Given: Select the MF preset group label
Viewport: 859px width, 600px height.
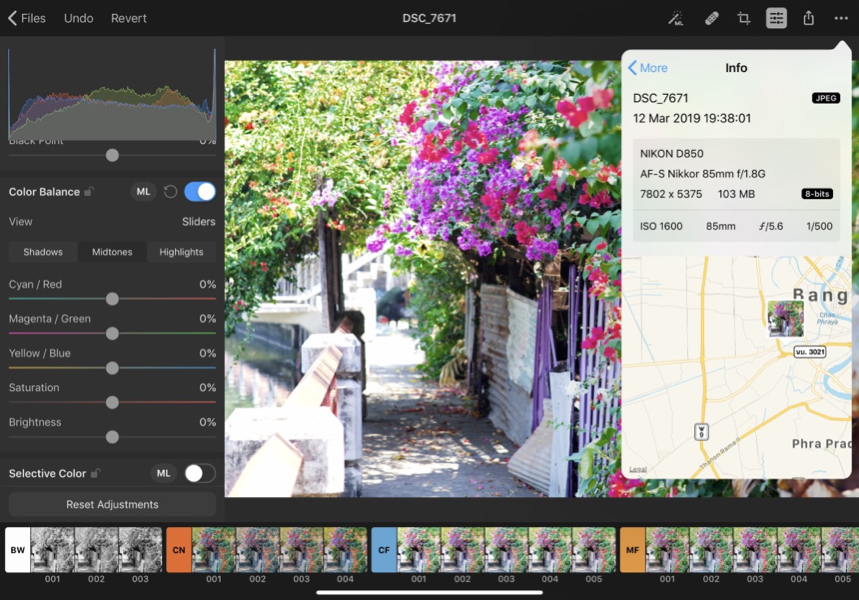Looking at the screenshot, I should 632,550.
